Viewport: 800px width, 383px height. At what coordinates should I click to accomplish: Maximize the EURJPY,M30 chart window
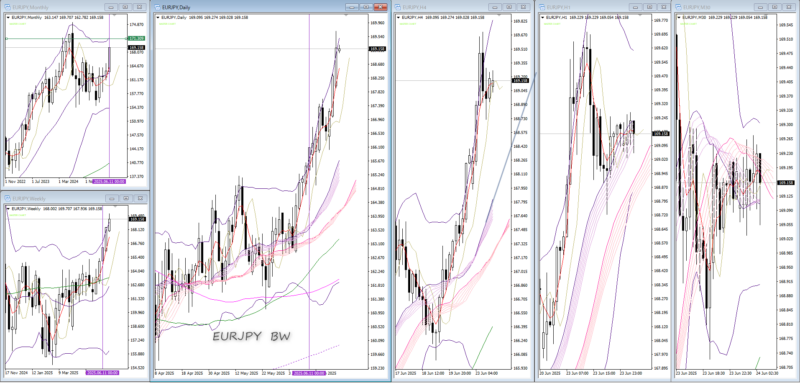[774, 7]
